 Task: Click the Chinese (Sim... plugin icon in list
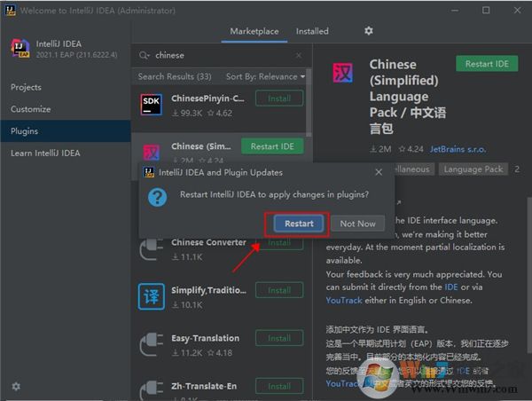click(152, 152)
